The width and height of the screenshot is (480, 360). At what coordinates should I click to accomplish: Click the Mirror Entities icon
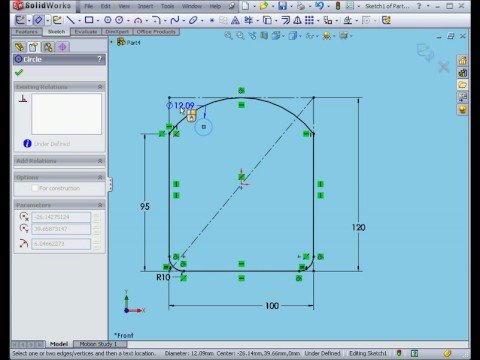tap(297, 20)
